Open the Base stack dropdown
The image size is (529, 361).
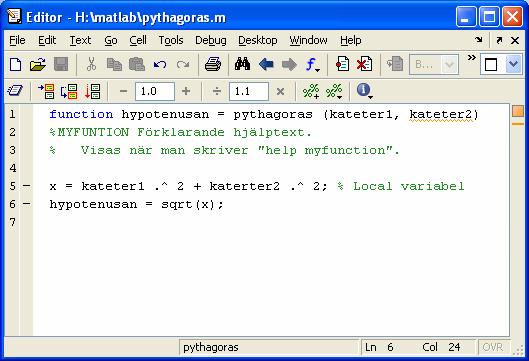pyautogui.click(x=434, y=64)
